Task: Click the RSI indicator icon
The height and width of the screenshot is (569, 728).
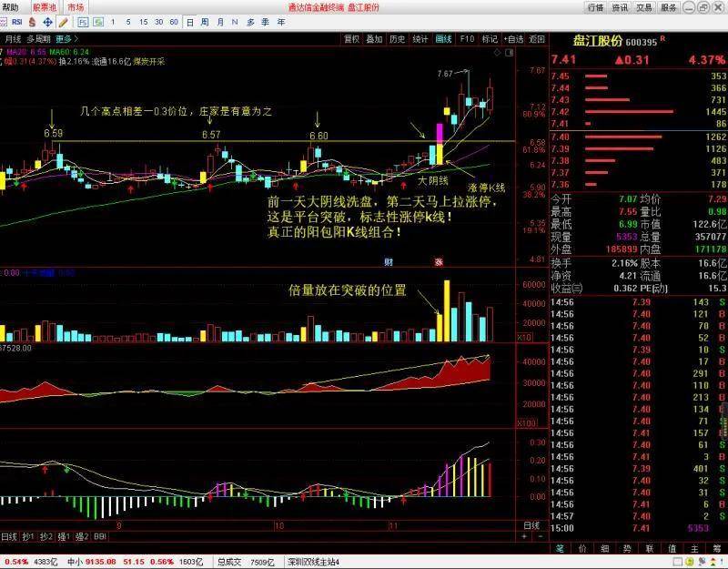Action: [x=17, y=22]
